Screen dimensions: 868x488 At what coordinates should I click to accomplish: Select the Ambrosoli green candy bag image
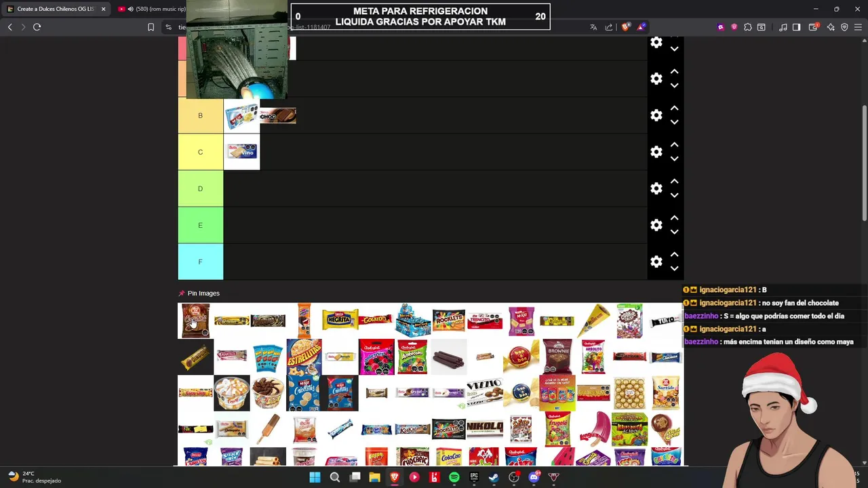[x=413, y=357]
